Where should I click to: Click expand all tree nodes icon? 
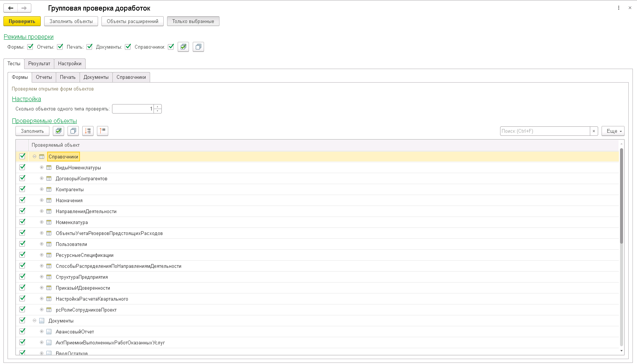88,131
